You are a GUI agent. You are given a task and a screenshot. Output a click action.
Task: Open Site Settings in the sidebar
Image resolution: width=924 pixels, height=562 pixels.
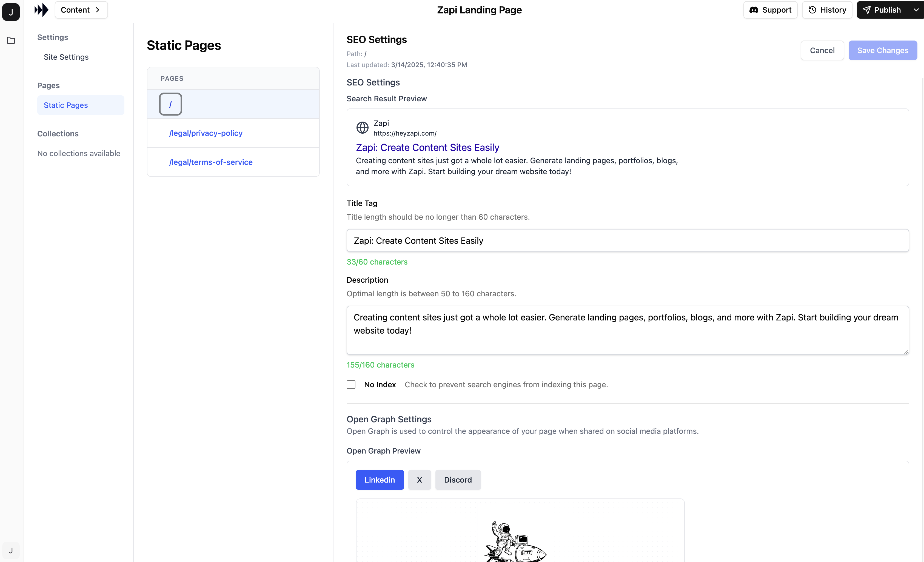[66, 57]
